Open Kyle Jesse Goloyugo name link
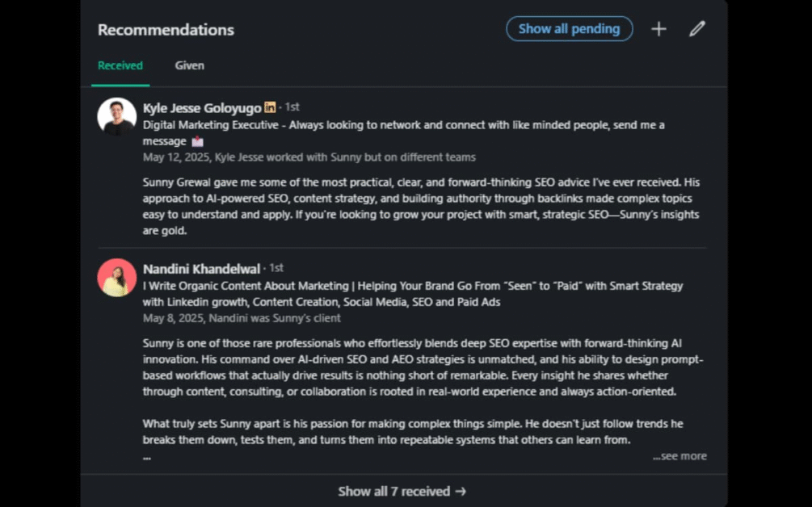Screen dimensions: 812x507 [202, 107]
